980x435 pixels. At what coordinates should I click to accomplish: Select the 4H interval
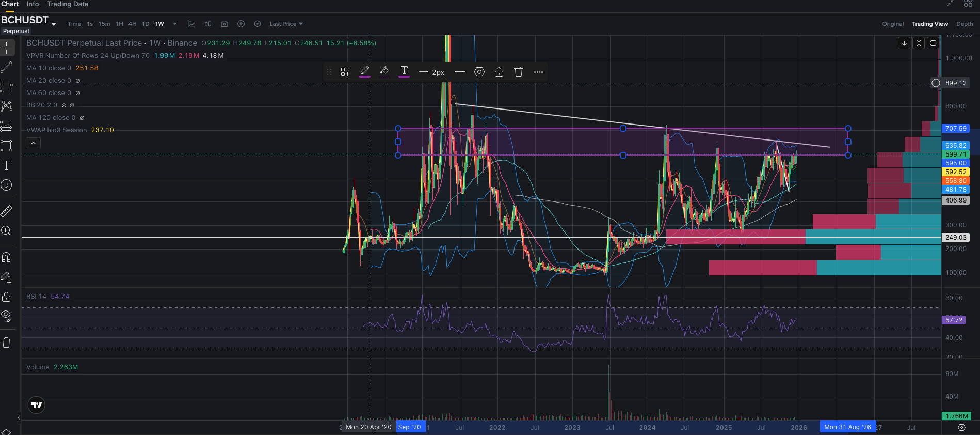click(133, 24)
